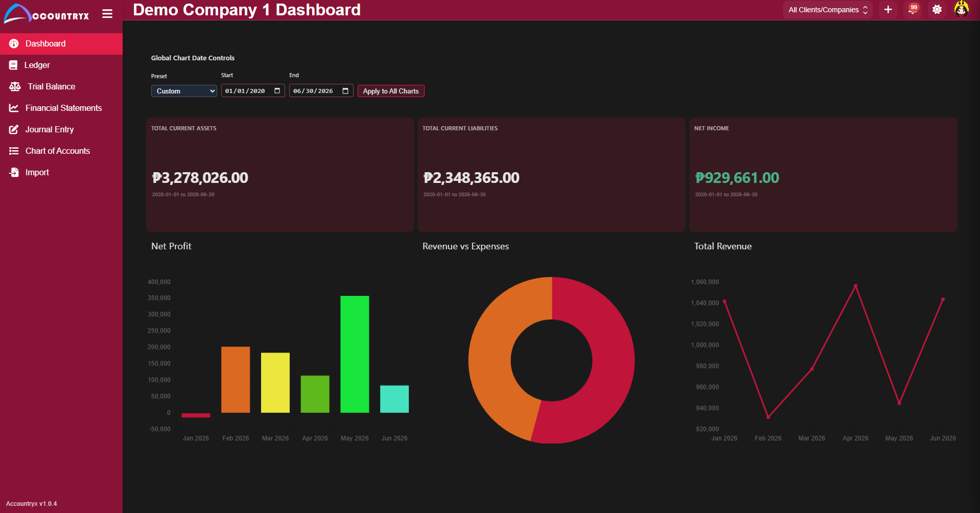Click the Financial Statements chart icon
The width and height of the screenshot is (980, 513).
tap(14, 108)
